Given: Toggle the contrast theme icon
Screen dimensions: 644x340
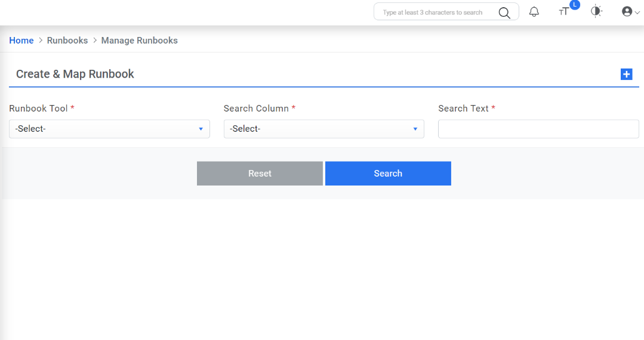Looking at the screenshot, I should pos(596,11).
